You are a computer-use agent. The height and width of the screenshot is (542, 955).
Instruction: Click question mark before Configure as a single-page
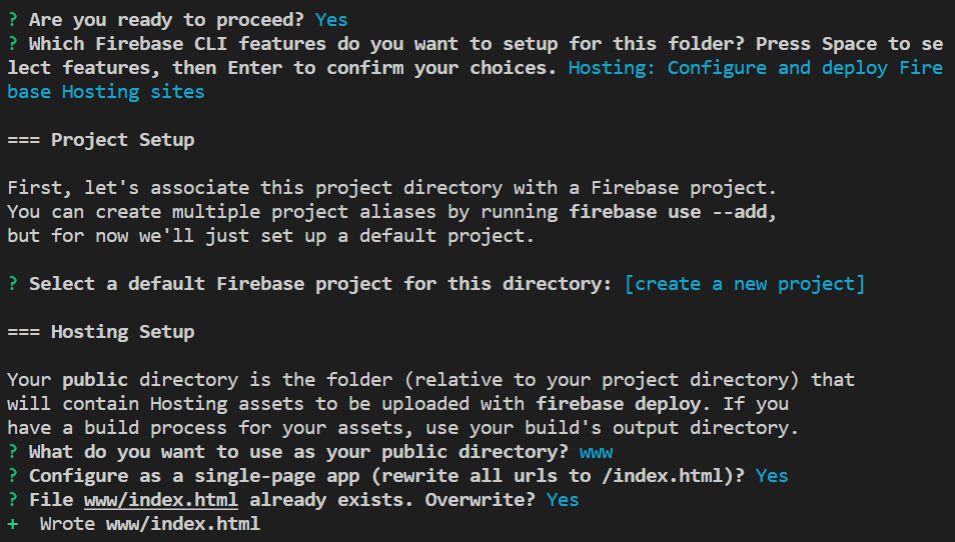[x=13, y=476]
